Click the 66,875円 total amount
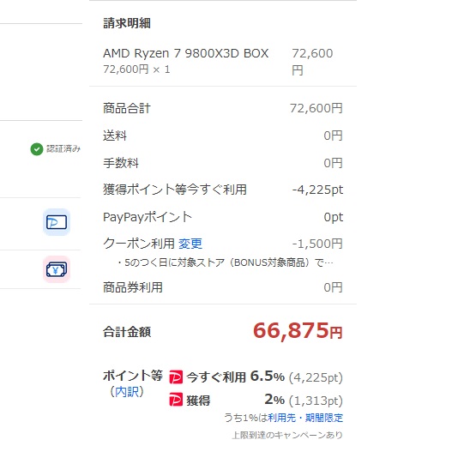This screenshot has width=476, height=452. coord(298,330)
